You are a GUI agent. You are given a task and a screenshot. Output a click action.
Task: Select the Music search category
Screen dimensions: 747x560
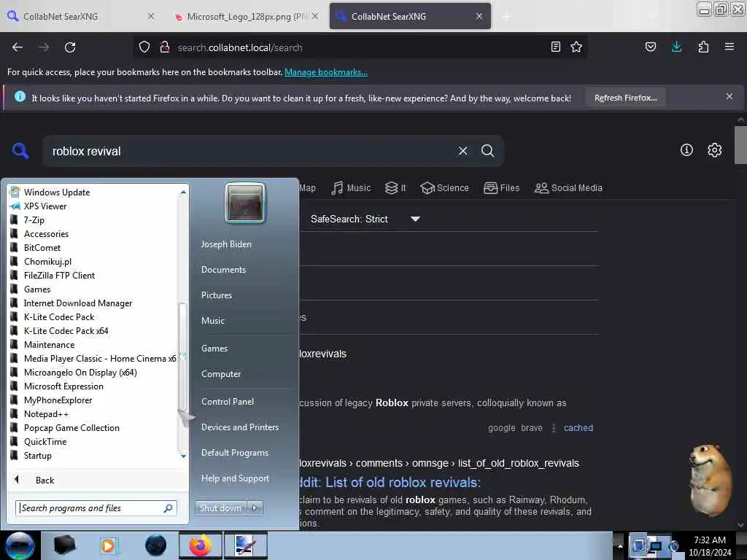[351, 188]
